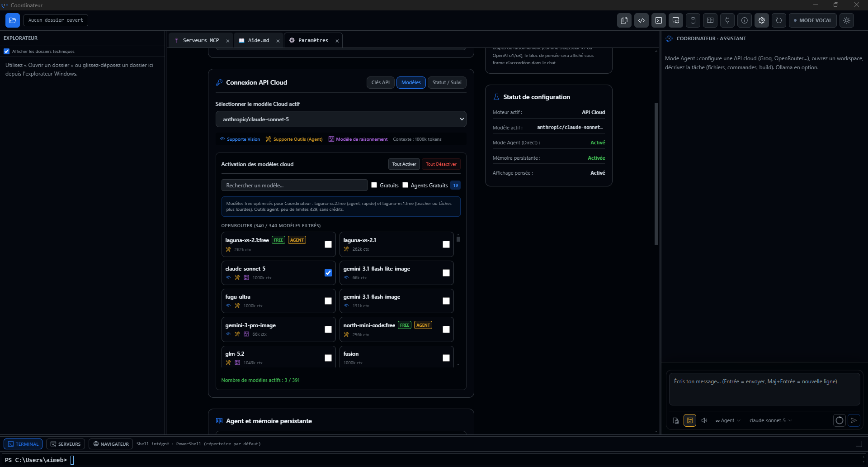Toggle Afficher les dossiers techniques checkbox

tap(7, 52)
